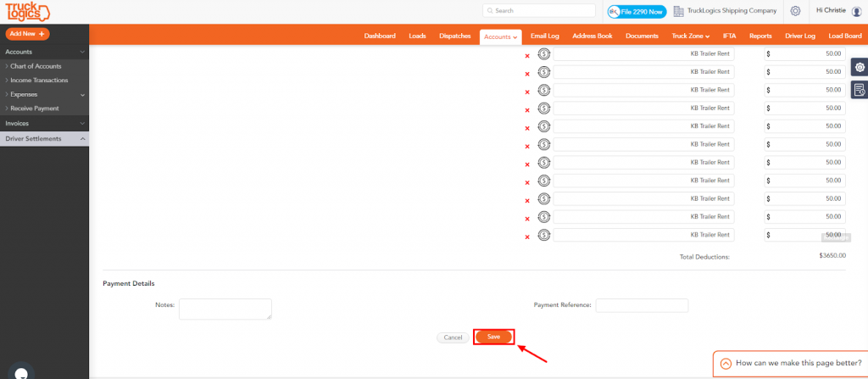Click the floating document-clock widget on right edge
868x379 pixels.
(860, 89)
